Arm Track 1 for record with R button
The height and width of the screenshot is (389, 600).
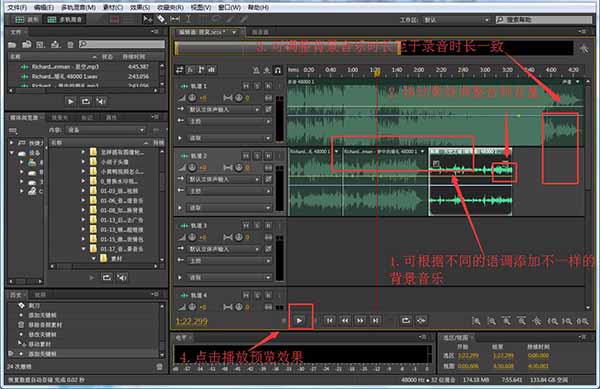268,86
